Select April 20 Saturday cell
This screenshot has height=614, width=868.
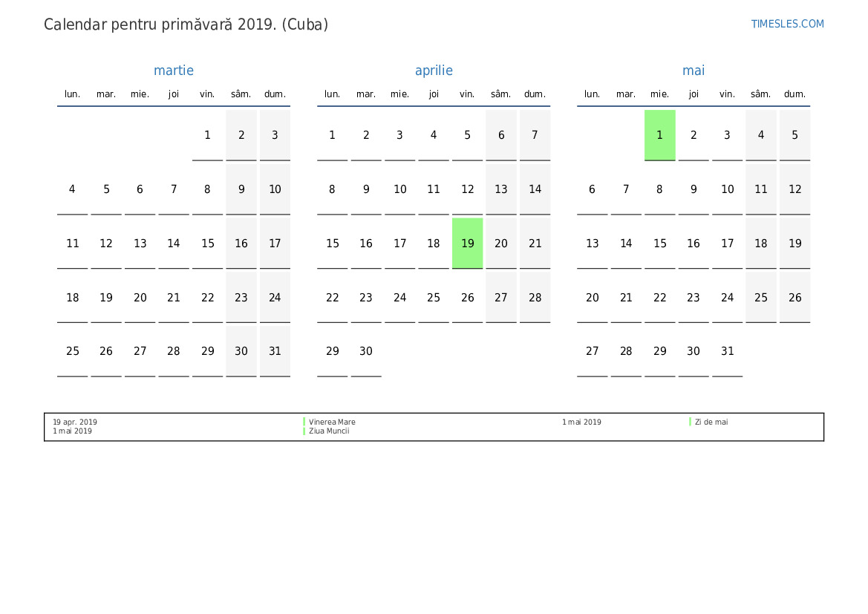tap(501, 243)
